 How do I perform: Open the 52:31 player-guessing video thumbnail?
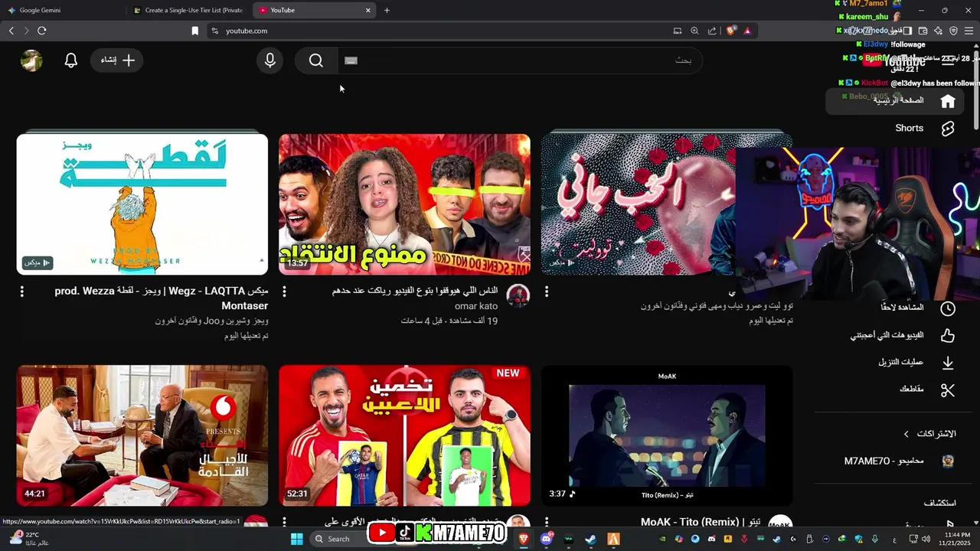404,435
